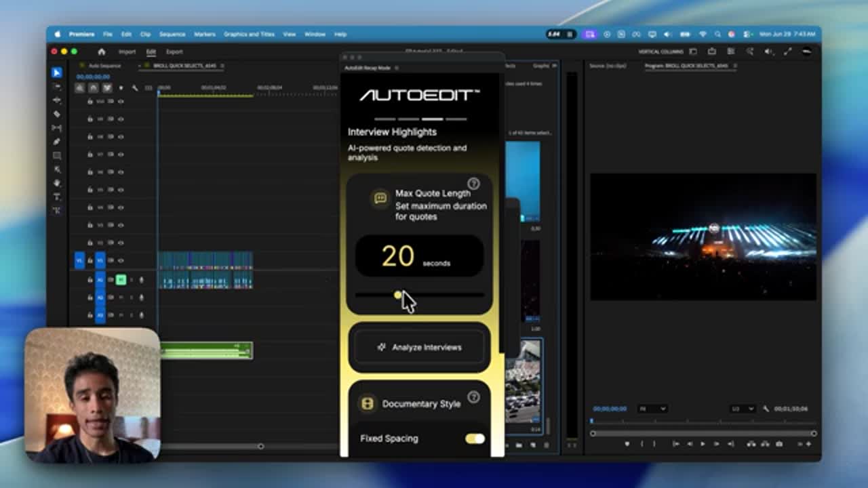Click the Max Quote Length slider handle
The image size is (868, 488).
coord(398,295)
